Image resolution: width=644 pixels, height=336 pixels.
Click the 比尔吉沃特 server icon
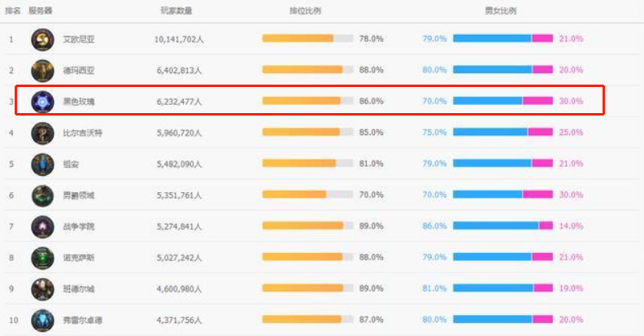(x=42, y=133)
